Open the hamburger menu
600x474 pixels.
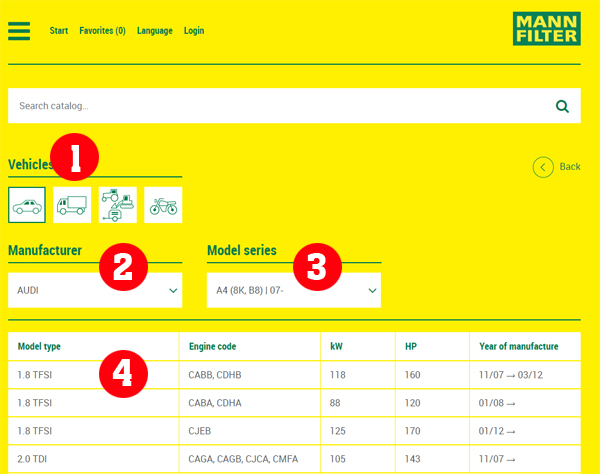click(x=19, y=30)
